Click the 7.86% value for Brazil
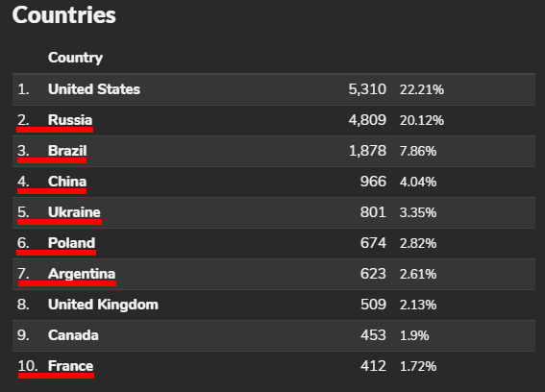 pyautogui.click(x=418, y=151)
